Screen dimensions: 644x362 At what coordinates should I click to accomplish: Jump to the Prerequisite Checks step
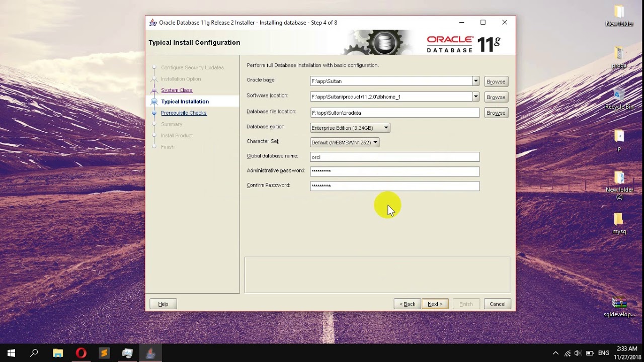pos(184,113)
